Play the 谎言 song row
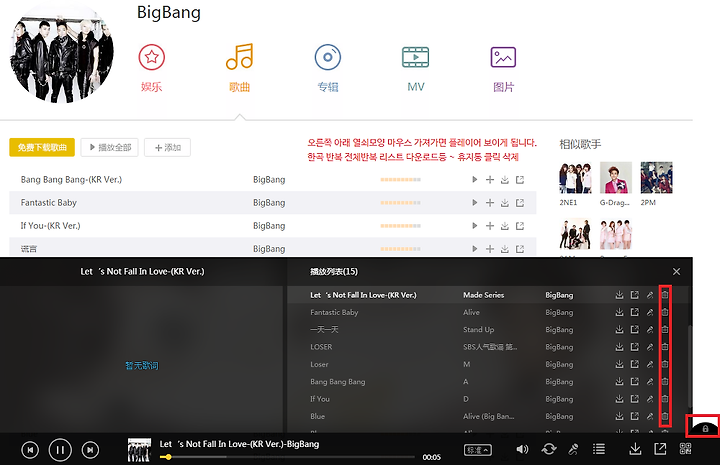Viewport: 720px width, 465px height. 475,248
